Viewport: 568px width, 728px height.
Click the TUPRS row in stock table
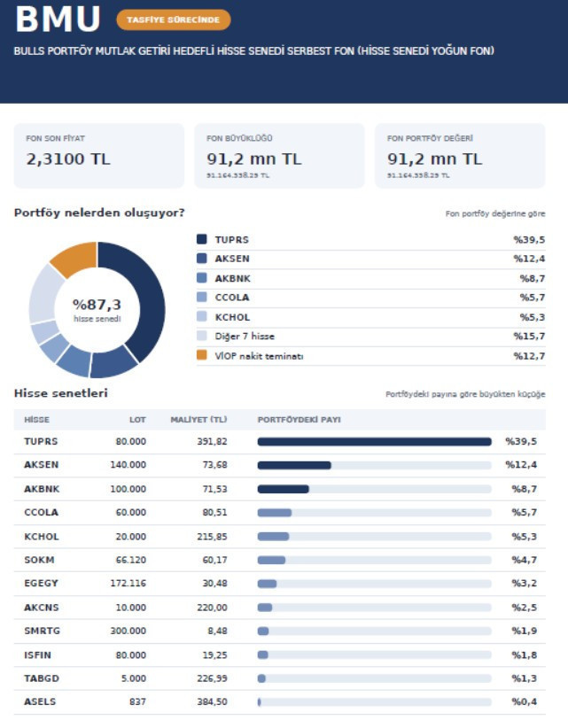tap(280, 442)
